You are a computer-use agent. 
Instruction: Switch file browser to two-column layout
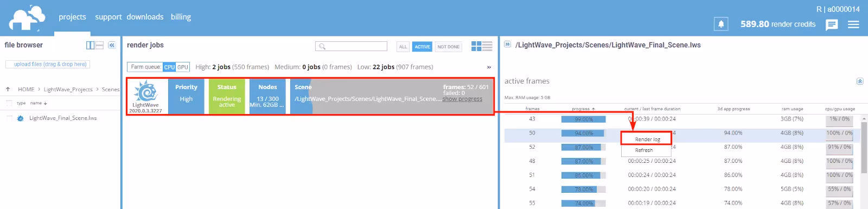tap(91, 45)
